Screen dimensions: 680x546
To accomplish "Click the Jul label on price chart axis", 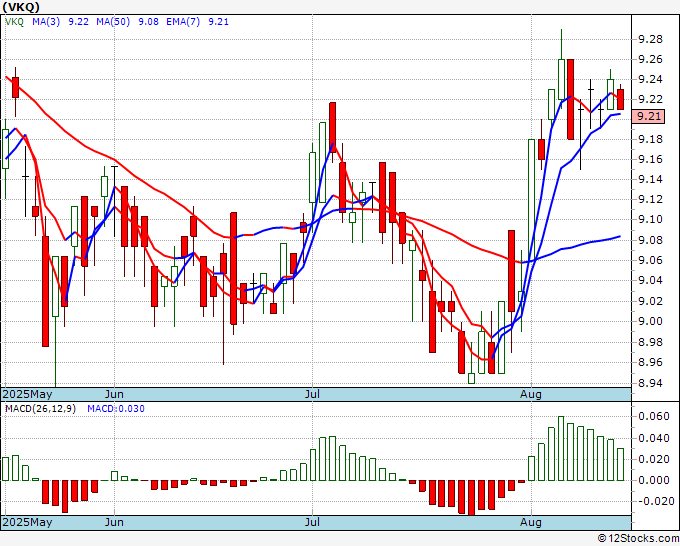I will coord(312,394).
